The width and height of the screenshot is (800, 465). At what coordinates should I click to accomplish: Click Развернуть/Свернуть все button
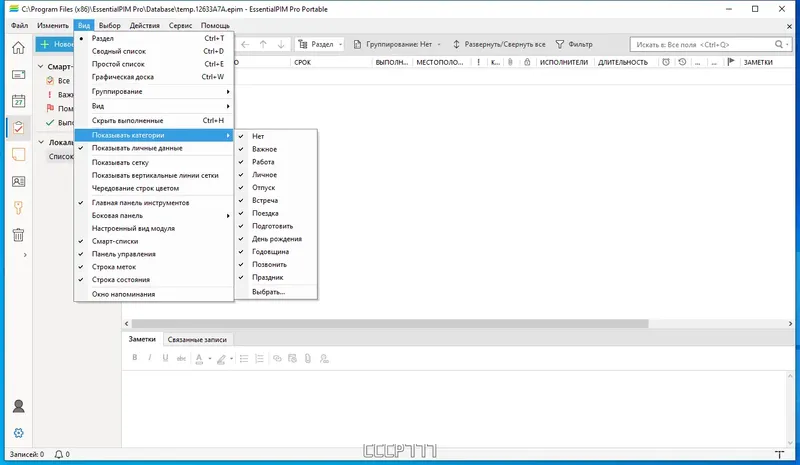click(x=499, y=44)
